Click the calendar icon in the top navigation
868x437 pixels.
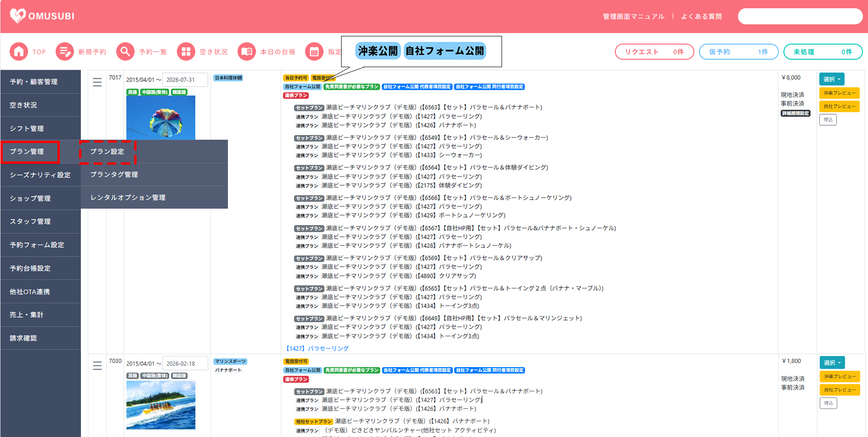point(314,52)
